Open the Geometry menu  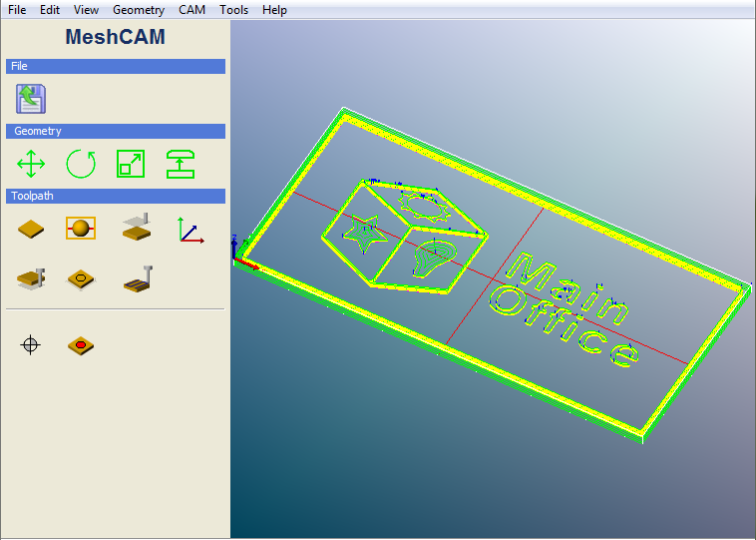pos(139,10)
